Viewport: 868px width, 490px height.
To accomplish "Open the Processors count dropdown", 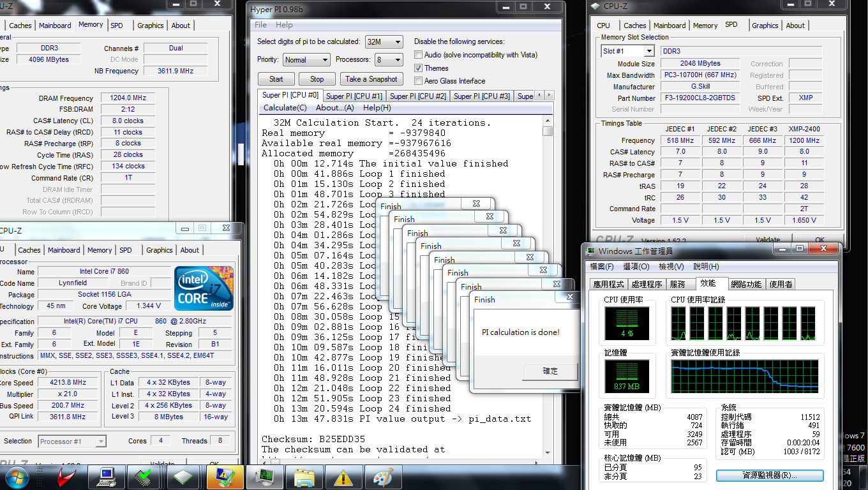I will pyautogui.click(x=389, y=60).
